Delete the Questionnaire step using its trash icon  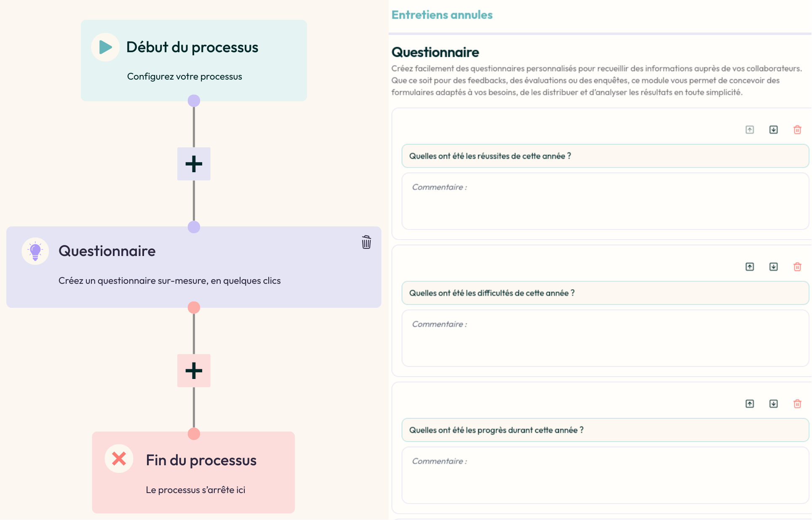366,242
